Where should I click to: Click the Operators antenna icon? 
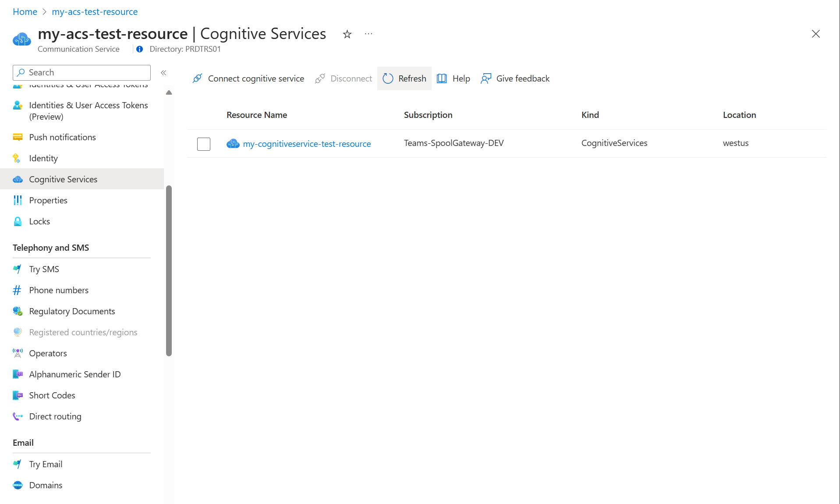18,353
